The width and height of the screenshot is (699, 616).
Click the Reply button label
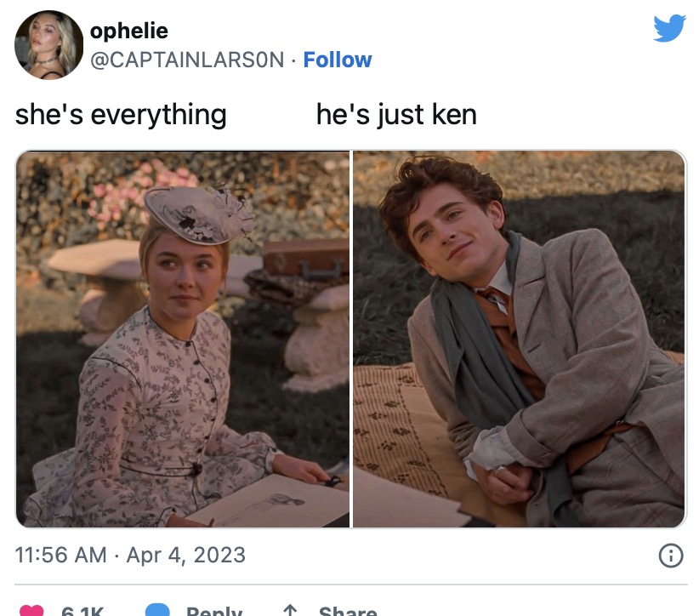click(214, 611)
